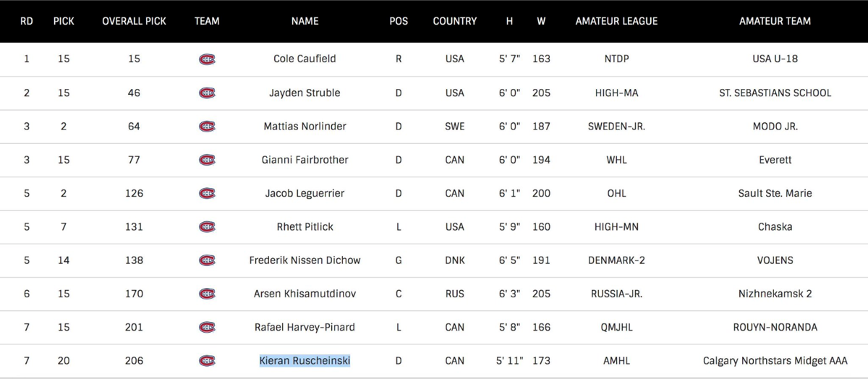
Task: Click team logo in Jayden Struble's row
Action: (x=207, y=93)
